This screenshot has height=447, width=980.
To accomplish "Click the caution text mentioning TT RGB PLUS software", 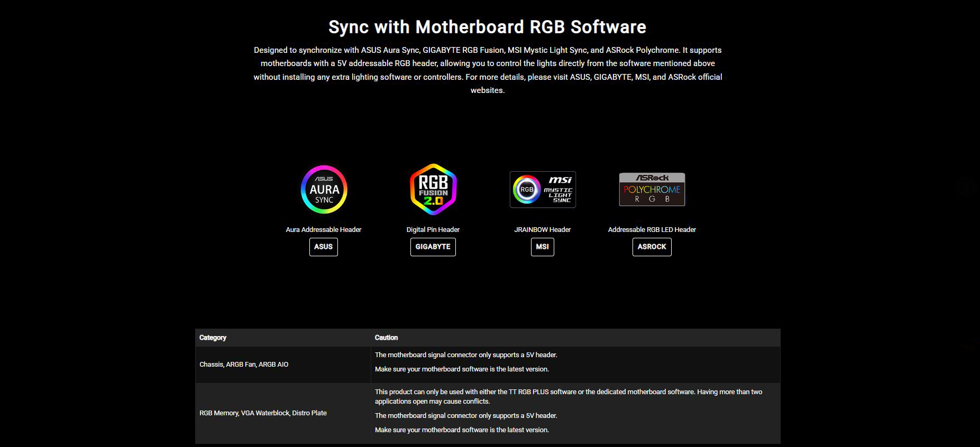I will coord(569,396).
